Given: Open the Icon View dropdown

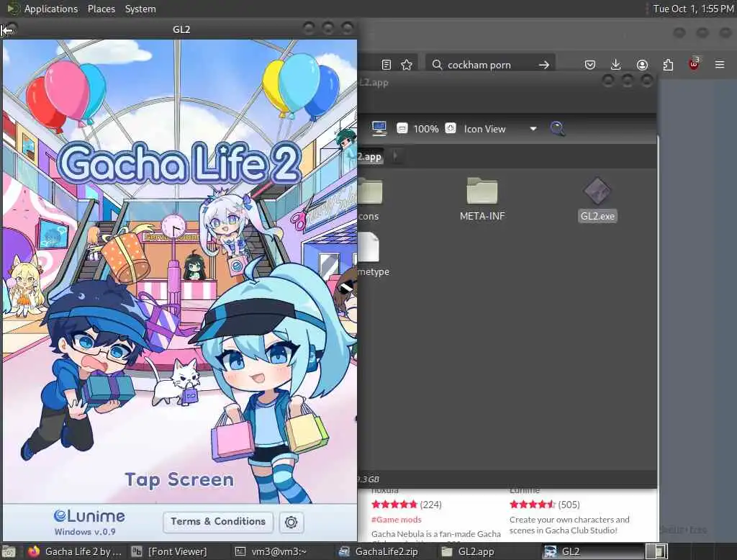Looking at the screenshot, I should click(501, 129).
